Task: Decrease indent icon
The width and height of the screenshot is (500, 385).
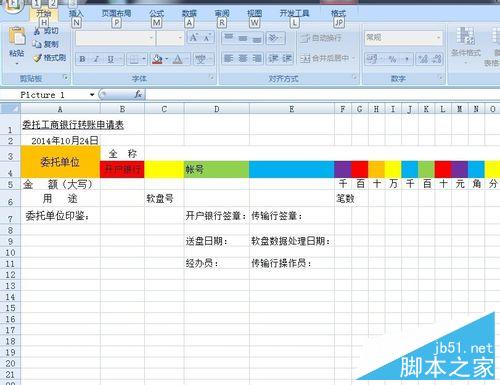Action: [274, 59]
